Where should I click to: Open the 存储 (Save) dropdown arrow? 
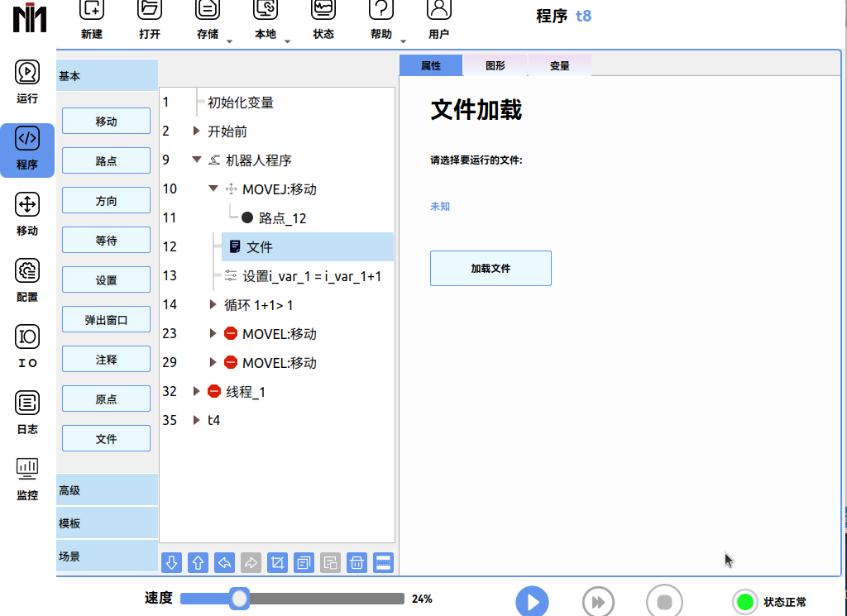[229, 41]
